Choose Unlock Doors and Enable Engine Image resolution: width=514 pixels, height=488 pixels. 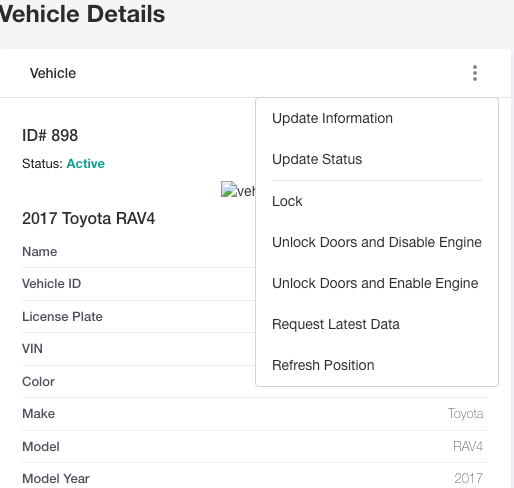tap(377, 283)
